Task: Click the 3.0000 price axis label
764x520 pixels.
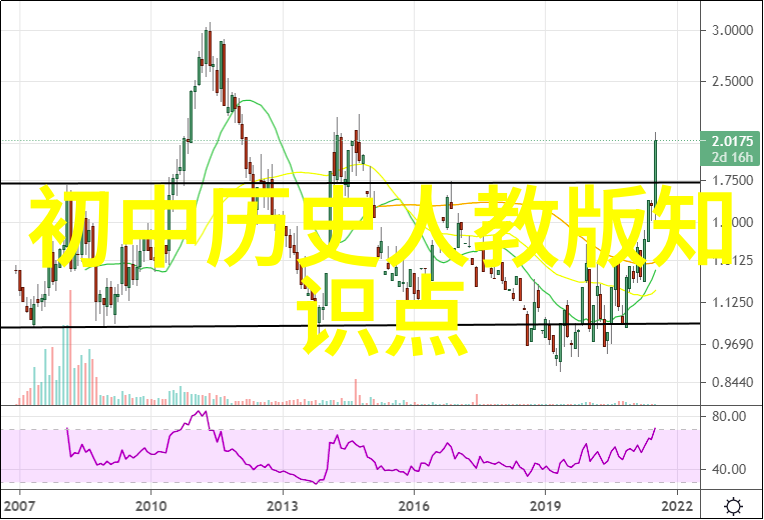Action: tap(731, 31)
